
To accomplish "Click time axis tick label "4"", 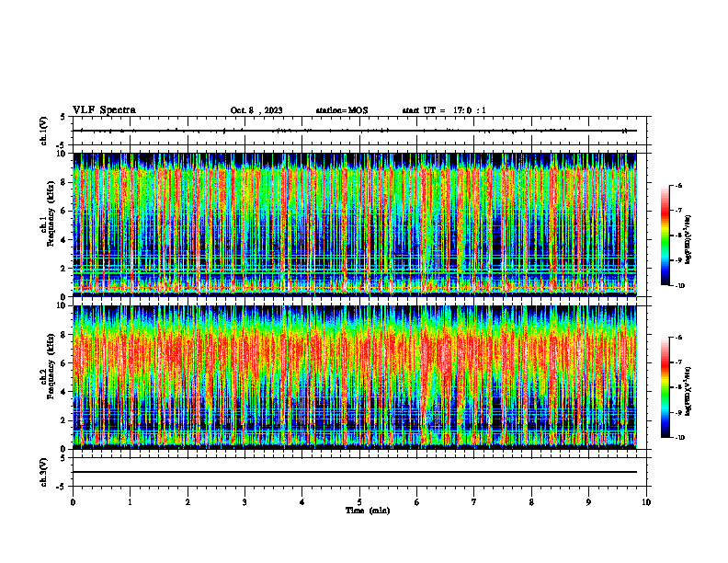I will [302, 502].
